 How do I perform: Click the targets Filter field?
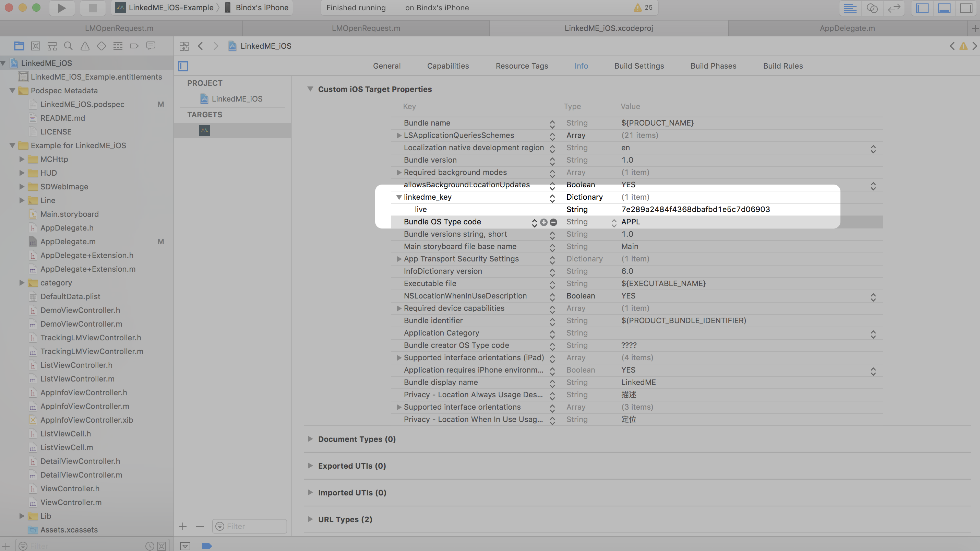tap(250, 526)
